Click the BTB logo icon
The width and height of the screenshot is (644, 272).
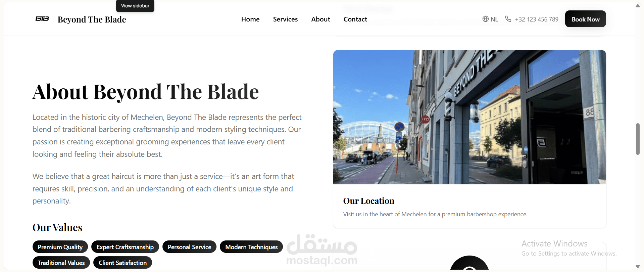[42, 19]
